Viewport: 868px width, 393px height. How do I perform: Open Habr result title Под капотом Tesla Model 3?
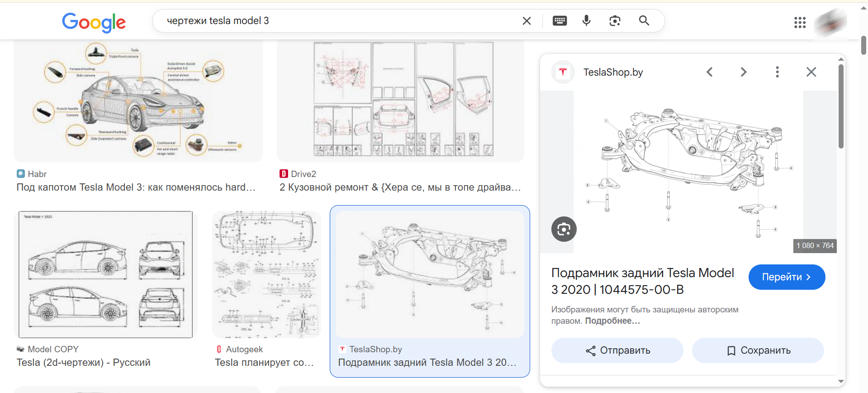[136, 187]
